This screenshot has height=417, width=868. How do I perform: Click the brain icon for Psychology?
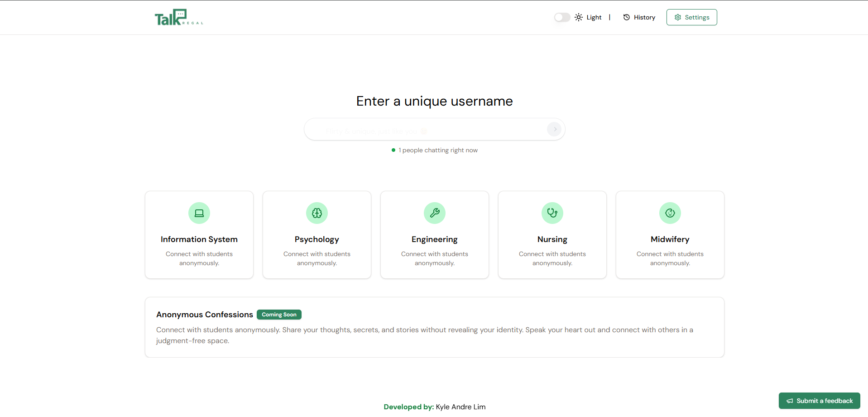click(x=317, y=213)
